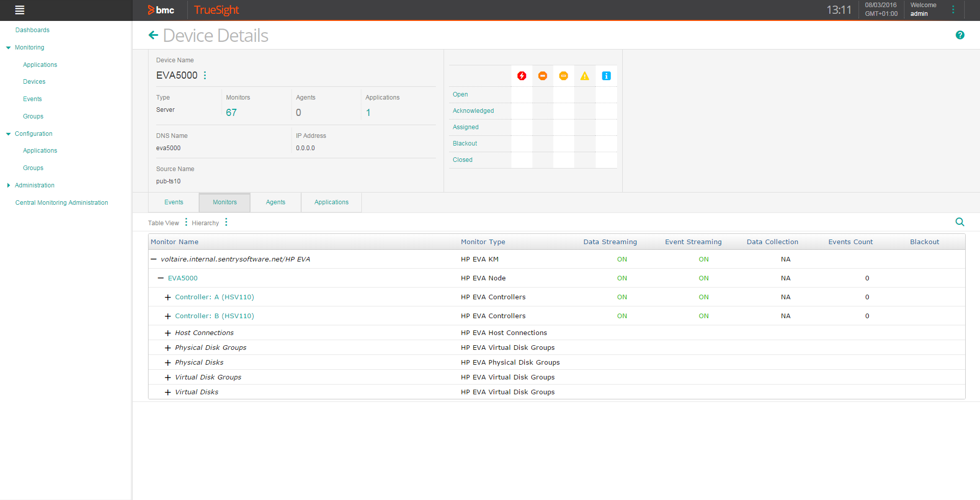Sort by Monitor Name column
This screenshot has height=500, width=980.
click(175, 242)
